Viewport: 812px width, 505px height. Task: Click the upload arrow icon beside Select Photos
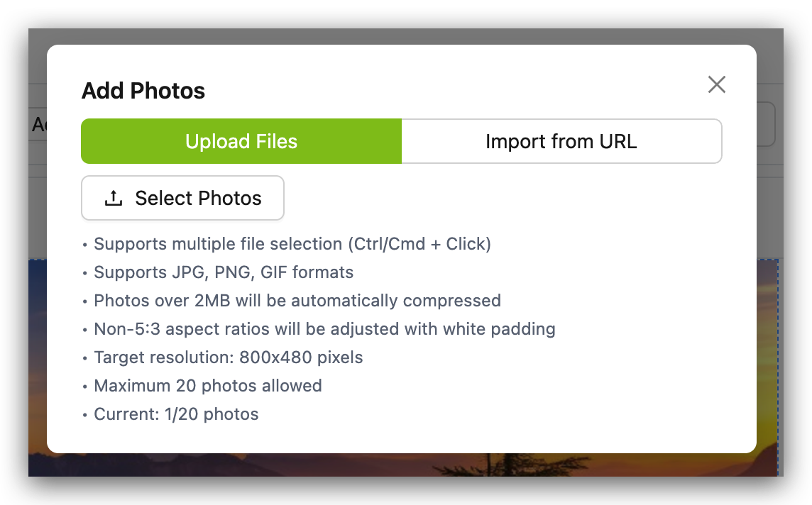114,198
